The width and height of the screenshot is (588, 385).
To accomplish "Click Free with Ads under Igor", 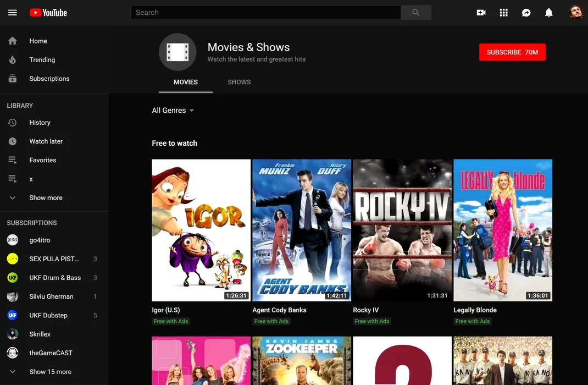I will coord(171,321).
